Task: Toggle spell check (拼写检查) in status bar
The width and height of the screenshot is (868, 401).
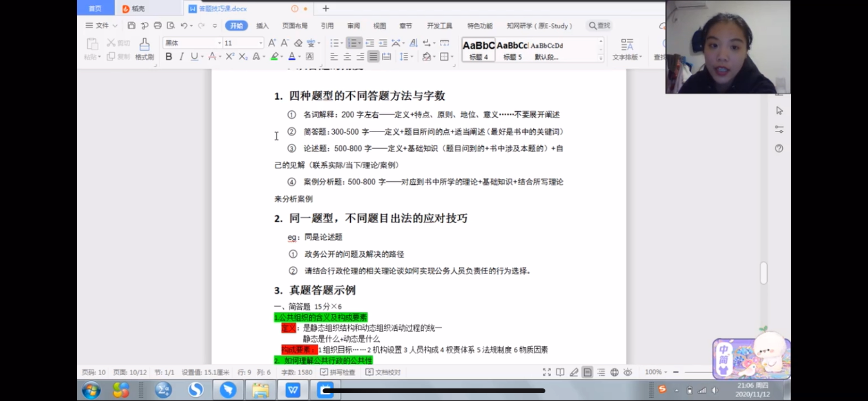Action: coord(338,372)
